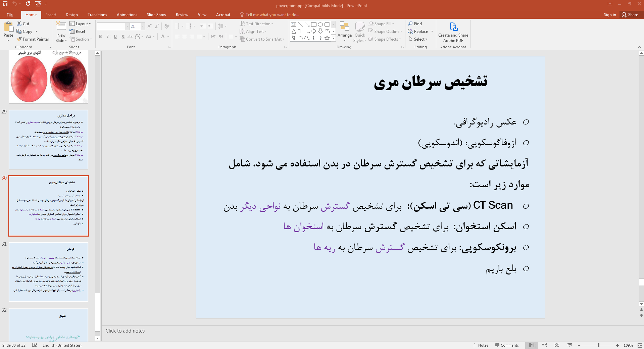Click the Redo/Repeat icon in the title bar

(x=28, y=4)
